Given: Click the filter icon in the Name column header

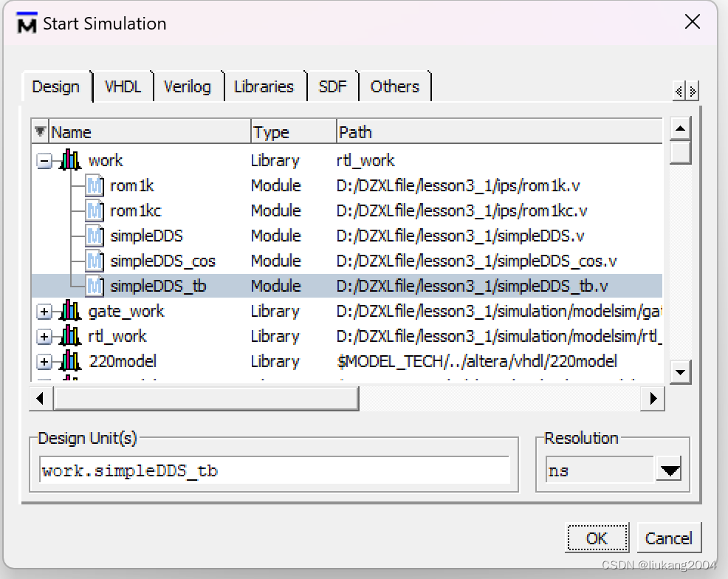Looking at the screenshot, I should pyautogui.click(x=39, y=131).
